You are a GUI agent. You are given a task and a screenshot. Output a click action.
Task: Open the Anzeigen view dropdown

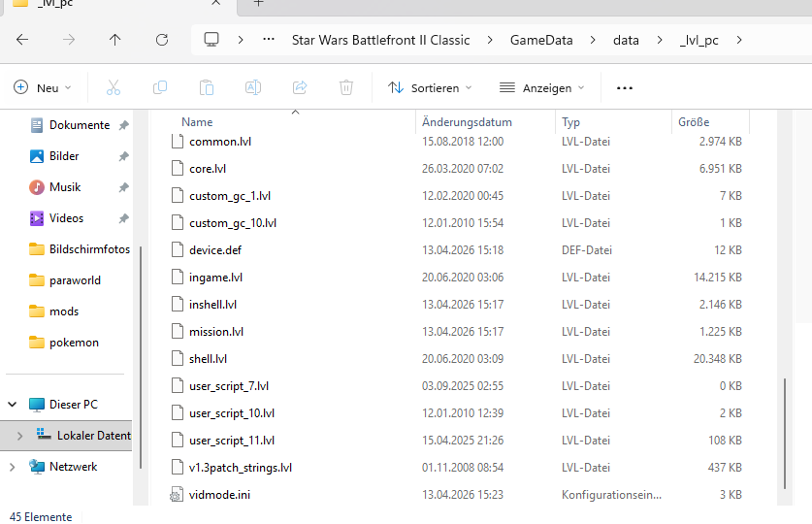tap(542, 88)
